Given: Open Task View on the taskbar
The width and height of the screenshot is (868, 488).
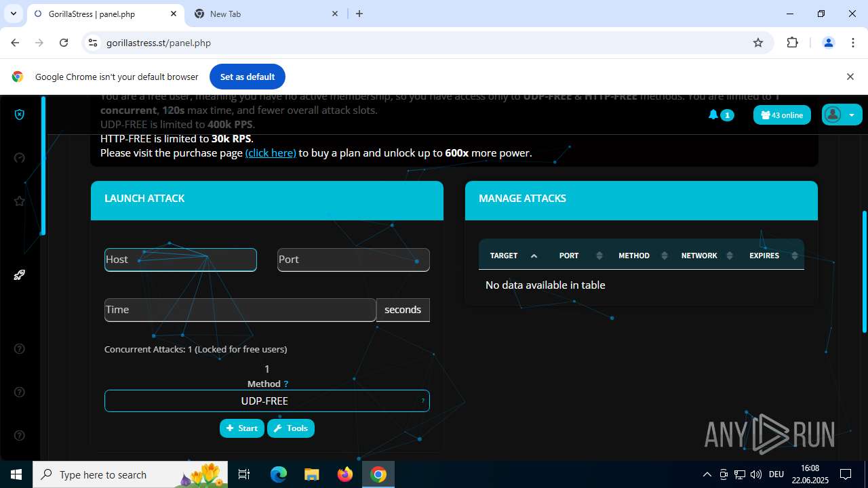Looking at the screenshot, I should 244,474.
